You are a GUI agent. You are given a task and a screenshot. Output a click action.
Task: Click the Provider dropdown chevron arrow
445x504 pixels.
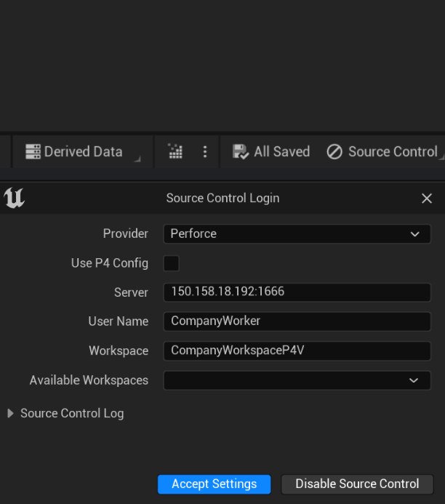click(x=414, y=234)
